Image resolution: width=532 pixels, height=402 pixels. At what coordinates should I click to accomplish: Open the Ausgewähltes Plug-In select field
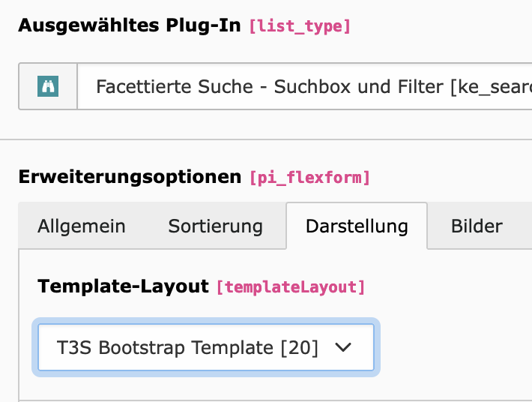click(305, 86)
